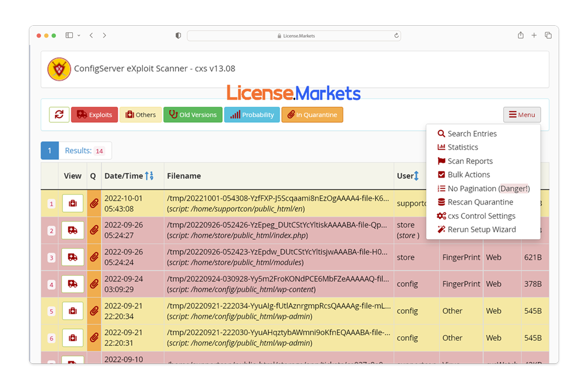
Task: Click quarantine paperclip for row 6
Action: 94,338
